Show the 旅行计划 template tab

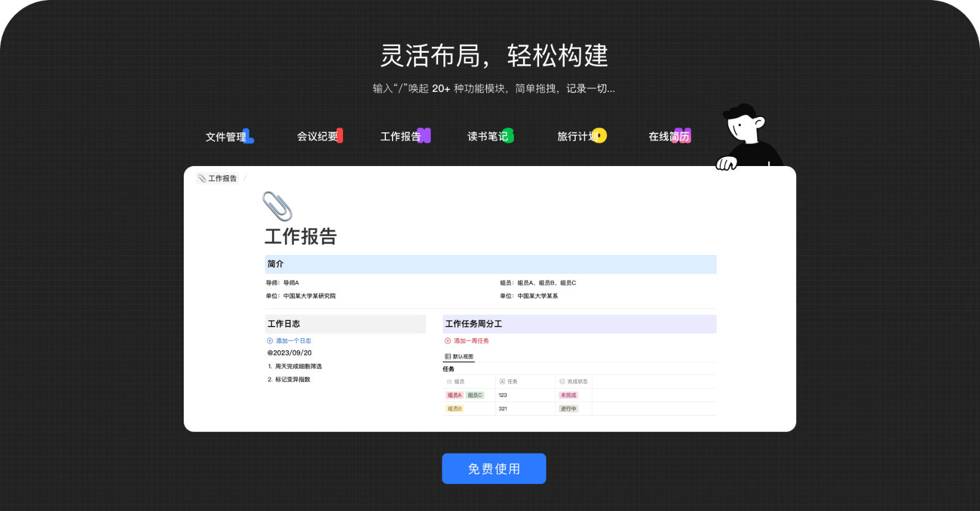pyautogui.click(x=581, y=137)
